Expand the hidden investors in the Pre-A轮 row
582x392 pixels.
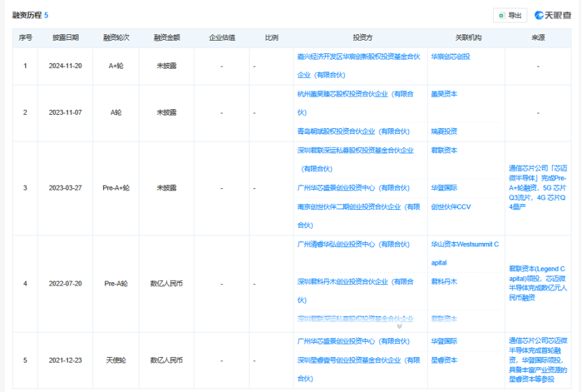click(399, 326)
